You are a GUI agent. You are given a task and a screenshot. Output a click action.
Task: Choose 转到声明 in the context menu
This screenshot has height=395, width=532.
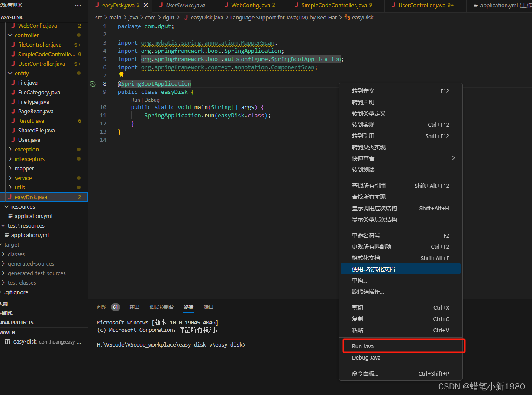[x=400, y=103]
